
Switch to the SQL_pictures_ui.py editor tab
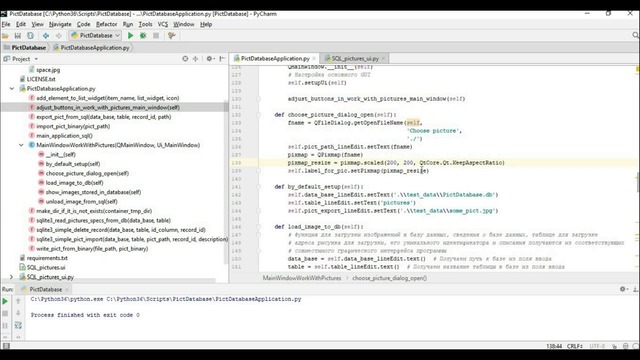[354, 59]
